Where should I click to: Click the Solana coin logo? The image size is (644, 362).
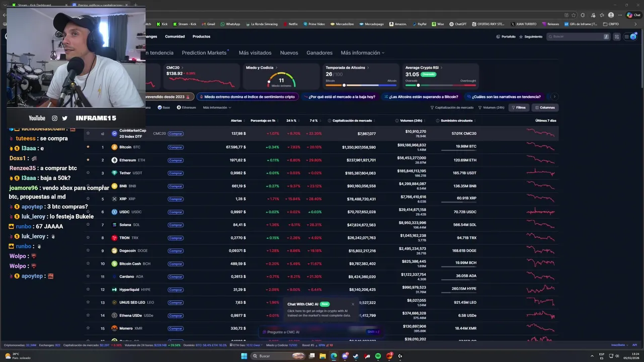(114, 225)
